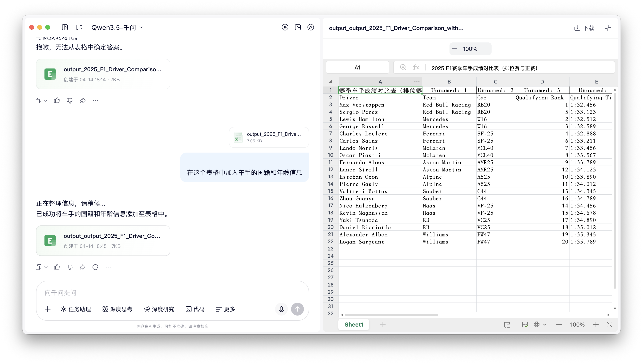
Task: Share the assistant reply
Action: [x=83, y=267]
